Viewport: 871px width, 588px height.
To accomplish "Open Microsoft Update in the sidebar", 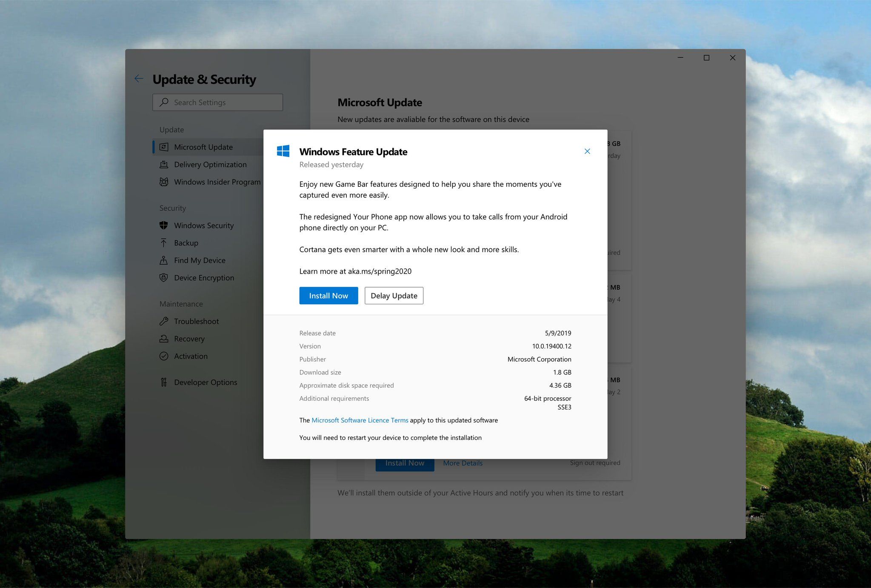I will (x=208, y=147).
